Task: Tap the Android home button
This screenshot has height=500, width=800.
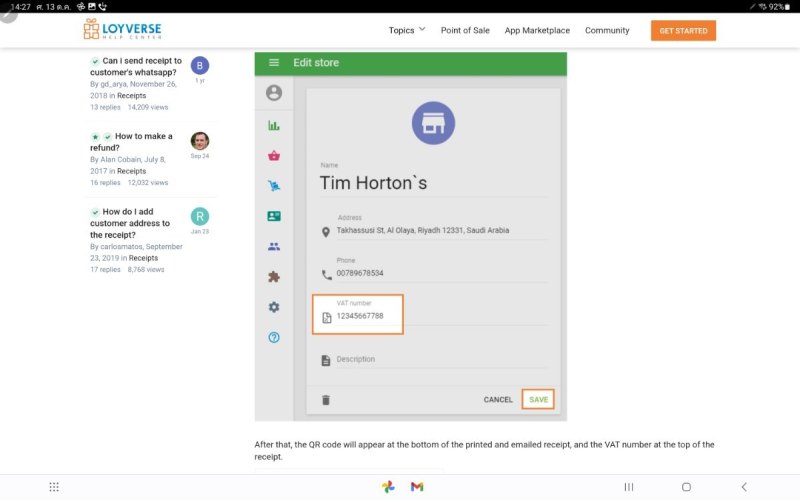Action: pos(686,487)
